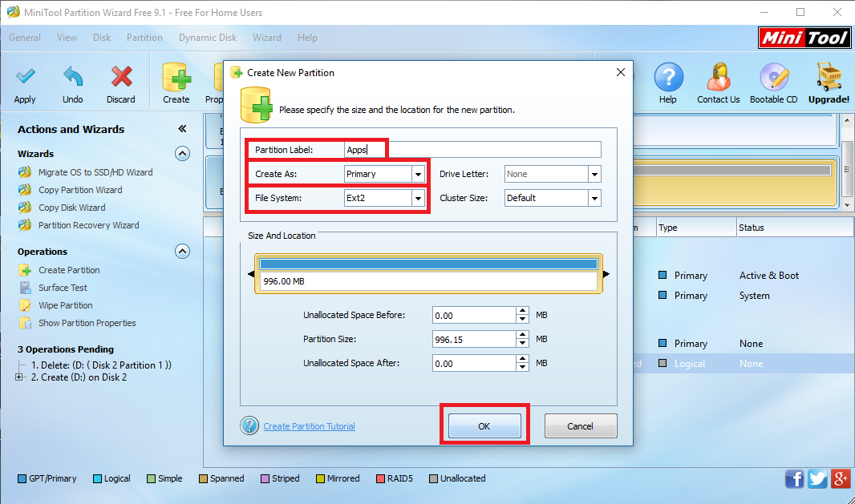Collapse the Actions and Wizards panel
Image resolution: width=855 pixels, height=504 pixels.
tap(182, 129)
